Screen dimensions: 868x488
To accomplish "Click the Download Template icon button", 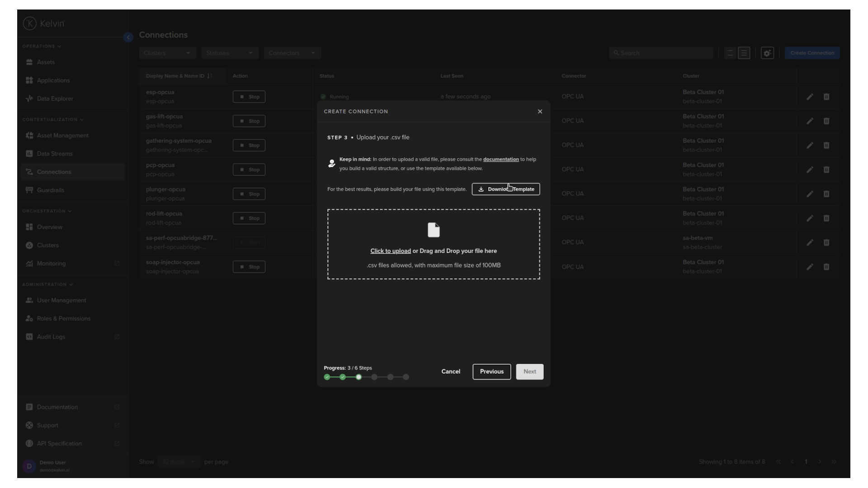I will pos(481,189).
